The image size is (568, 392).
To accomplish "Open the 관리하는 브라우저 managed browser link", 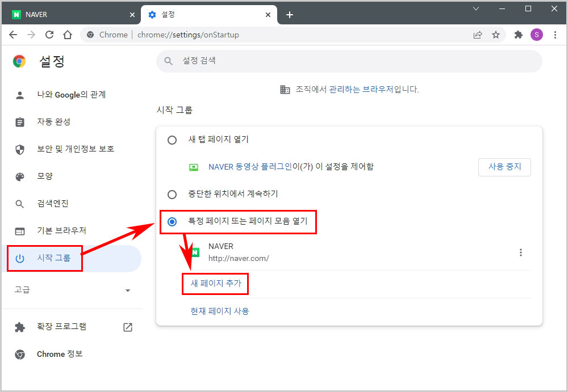I will pos(361,89).
